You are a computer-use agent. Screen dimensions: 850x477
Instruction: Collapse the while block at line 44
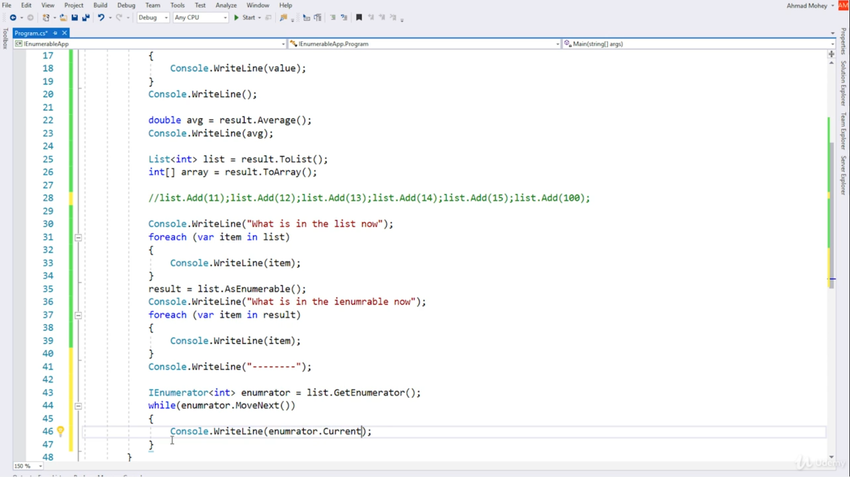click(x=78, y=405)
